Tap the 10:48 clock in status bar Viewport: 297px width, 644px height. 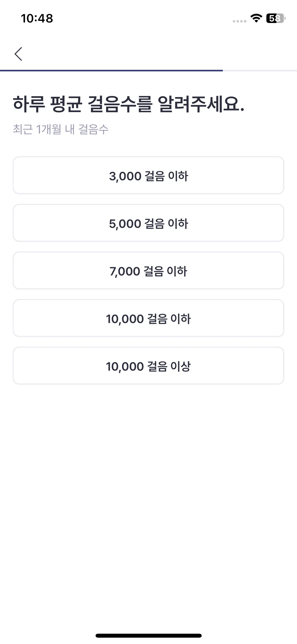[x=37, y=19]
